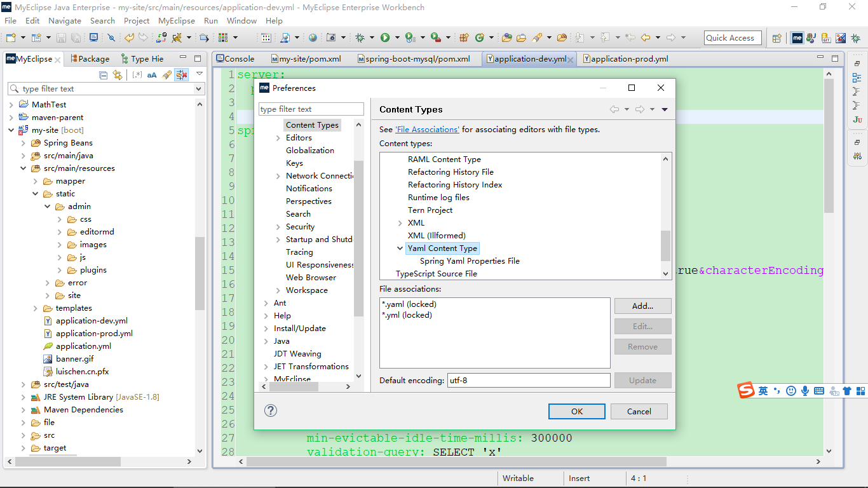Click the colored grid perspective toolbar icon
Screen dimensions: 868x488
coord(223,37)
